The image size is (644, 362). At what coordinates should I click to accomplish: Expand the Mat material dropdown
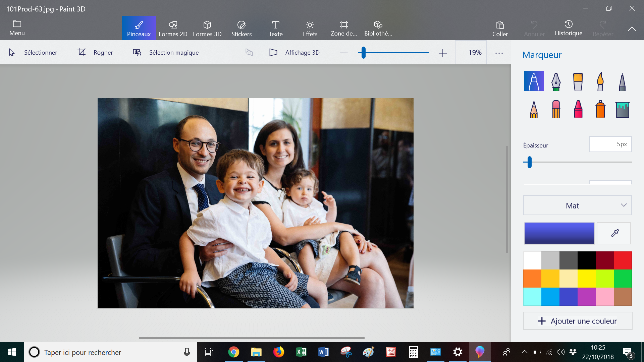coord(577,205)
